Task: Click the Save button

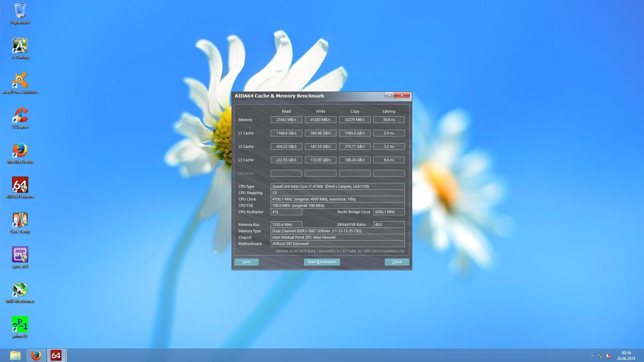Action: pyautogui.click(x=246, y=262)
